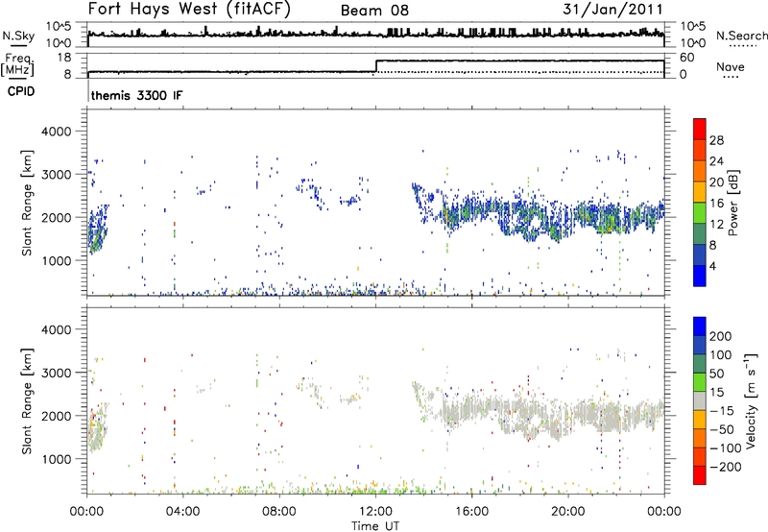
Task: Click the "12:00" time axis label
Action: (x=375, y=512)
